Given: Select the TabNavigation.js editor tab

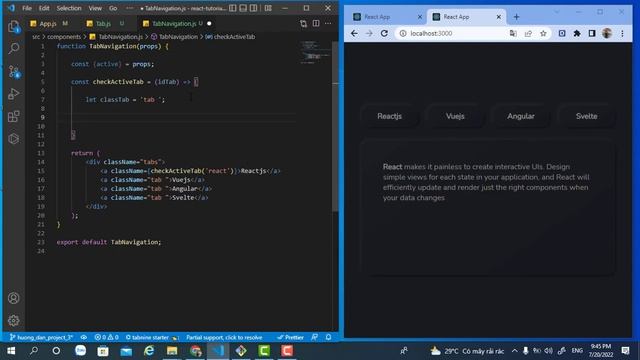Looking at the screenshot, I should [174, 24].
